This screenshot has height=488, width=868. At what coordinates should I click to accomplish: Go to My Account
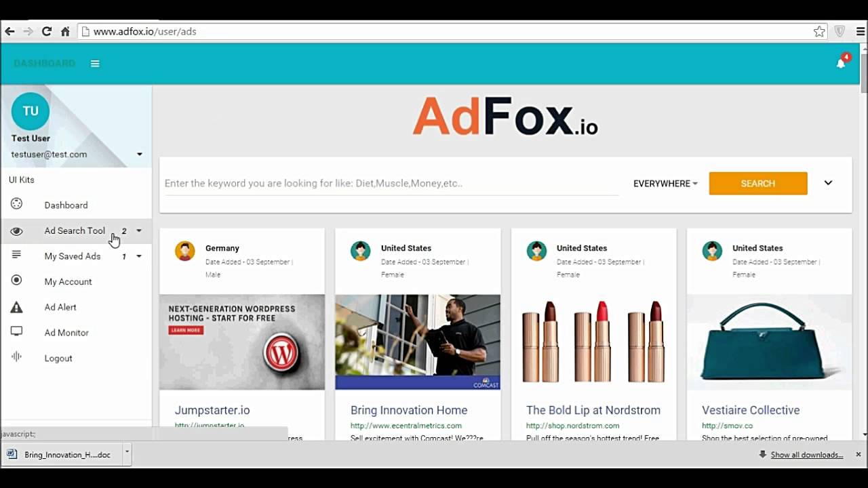pos(68,282)
